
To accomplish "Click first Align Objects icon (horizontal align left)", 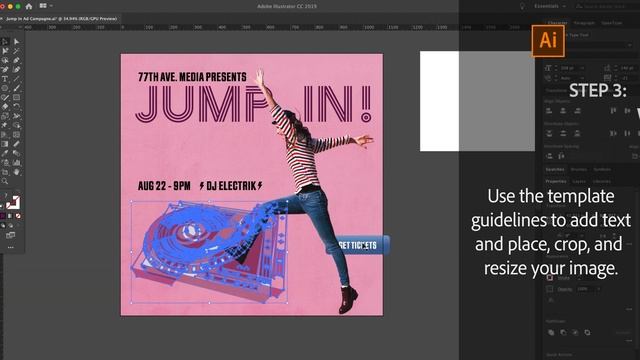I will pos(549,111).
